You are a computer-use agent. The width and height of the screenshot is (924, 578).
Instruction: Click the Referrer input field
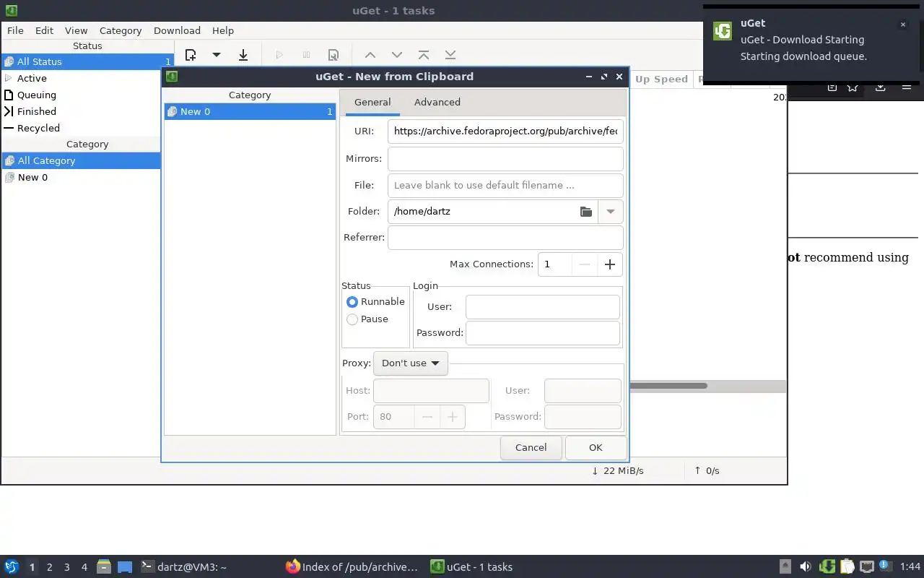click(505, 237)
